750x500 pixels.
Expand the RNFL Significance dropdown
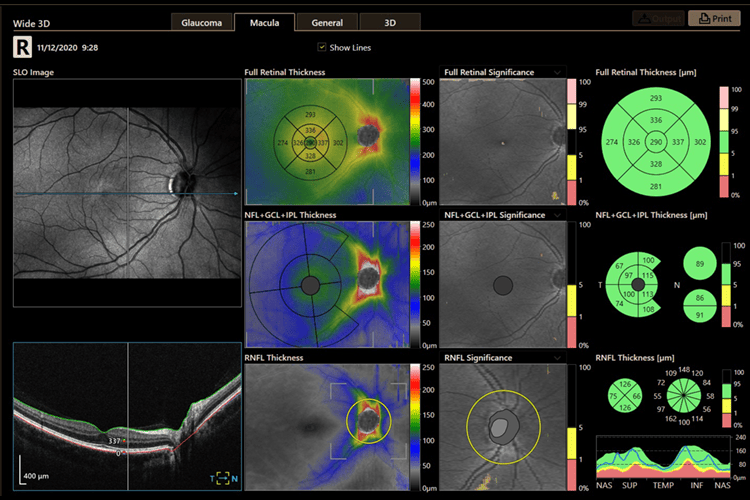pyautogui.click(x=556, y=357)
